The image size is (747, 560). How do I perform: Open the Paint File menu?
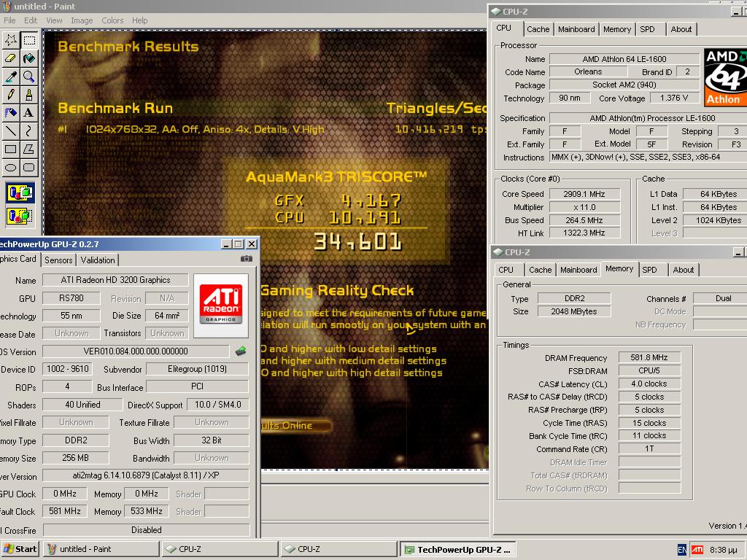coord(9,20)
